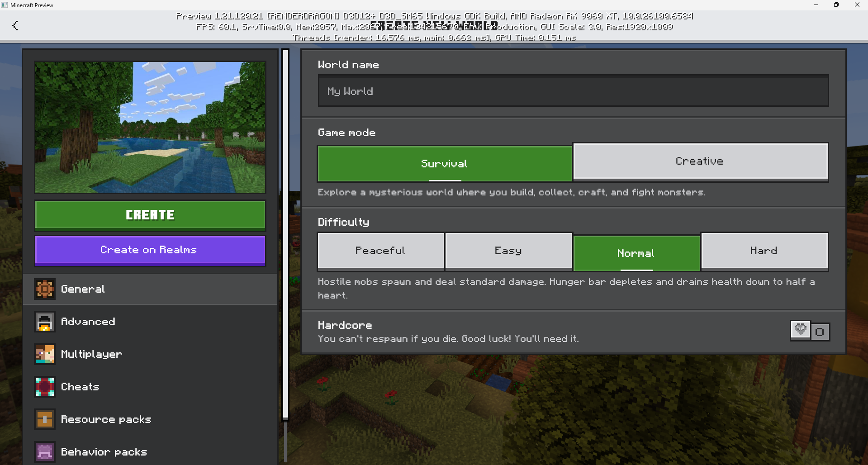868x465 pixels.
Task: Click the General gear icon
Action: 45,289
